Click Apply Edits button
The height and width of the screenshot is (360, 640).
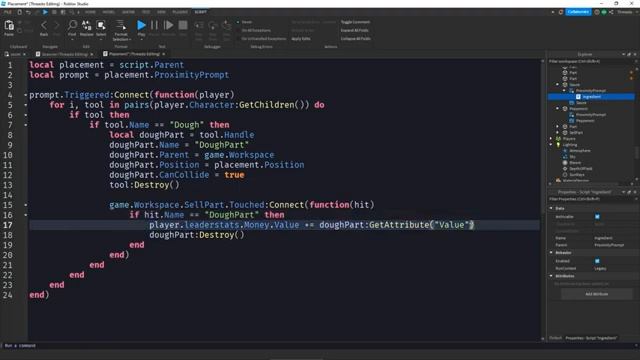[301, 38]
